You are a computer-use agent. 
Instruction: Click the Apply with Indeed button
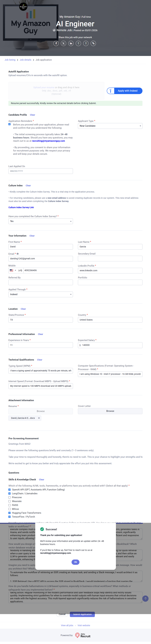[125, 91]
